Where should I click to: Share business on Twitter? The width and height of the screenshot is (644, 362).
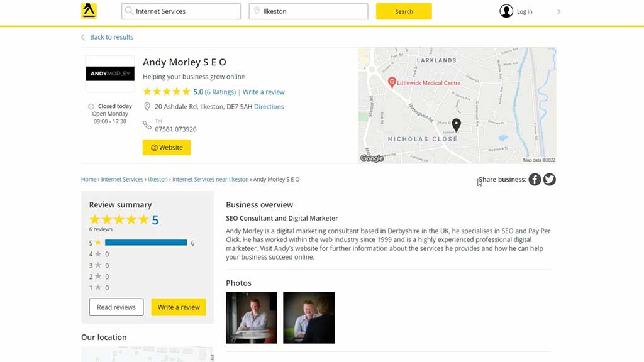coord(550,180)
